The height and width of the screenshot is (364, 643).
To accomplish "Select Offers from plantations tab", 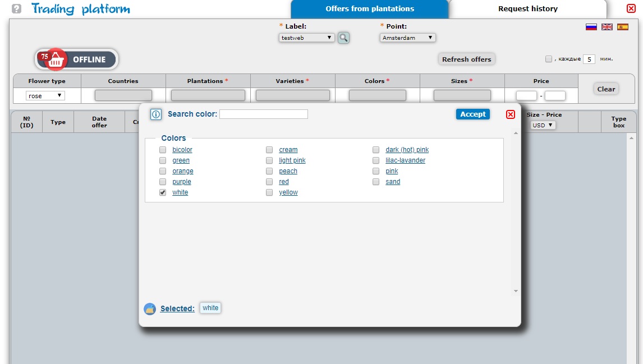I will (369, 9).
